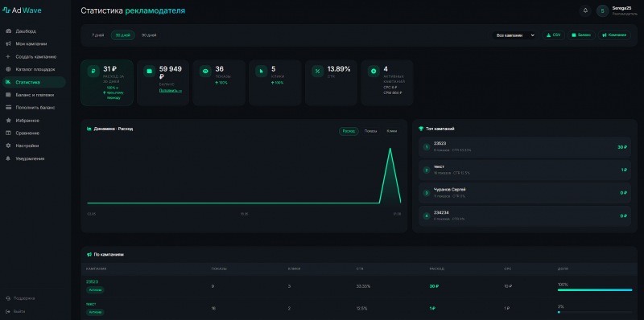This screenshot has height=320, width=644.
Task: Select the 90 дней period
Action: pos(149,35)
